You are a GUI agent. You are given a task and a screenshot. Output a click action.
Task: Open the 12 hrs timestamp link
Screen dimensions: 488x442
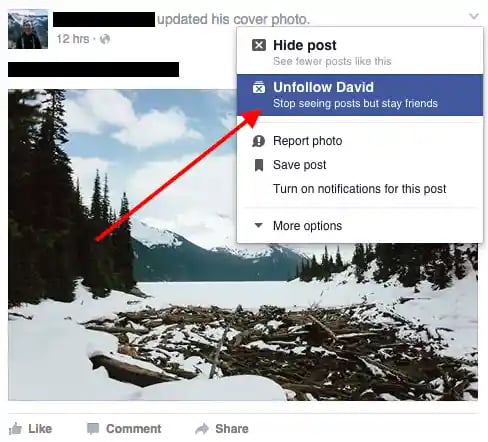click(x=73, y=39)
